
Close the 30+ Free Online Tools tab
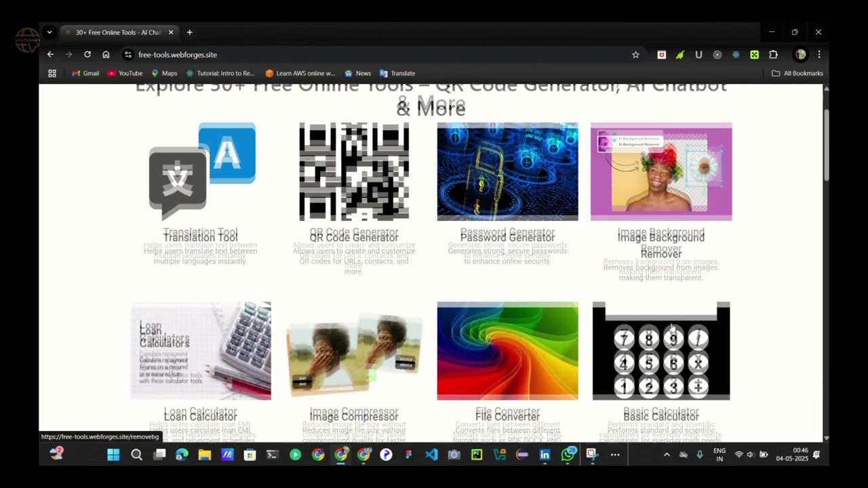pyautogui.click(x=171, y=32)
